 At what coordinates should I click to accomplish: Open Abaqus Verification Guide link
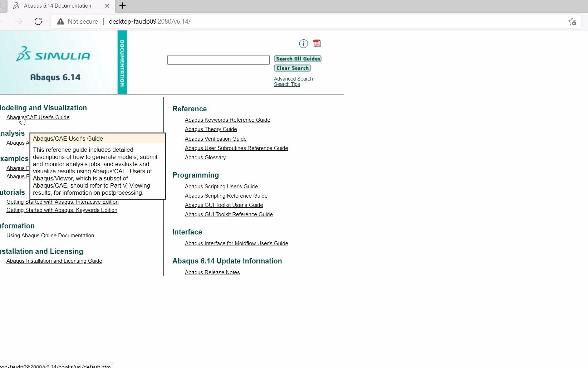pos(216,139)
